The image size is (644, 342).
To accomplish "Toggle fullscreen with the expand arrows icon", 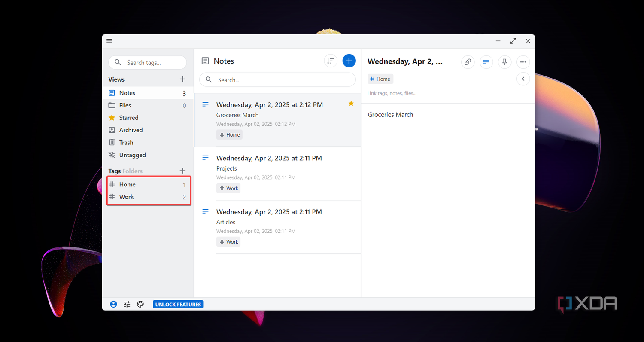I will tap(513, 41).
